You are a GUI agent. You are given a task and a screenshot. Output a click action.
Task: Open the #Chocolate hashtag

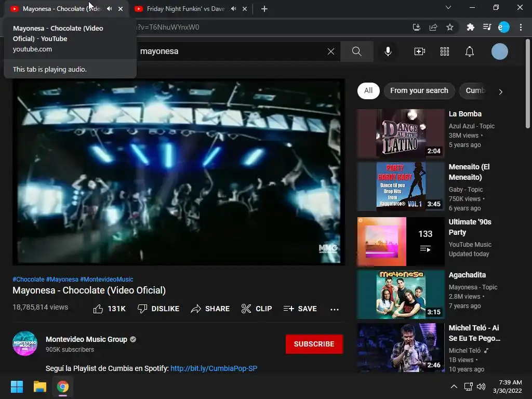click(29, 279)
